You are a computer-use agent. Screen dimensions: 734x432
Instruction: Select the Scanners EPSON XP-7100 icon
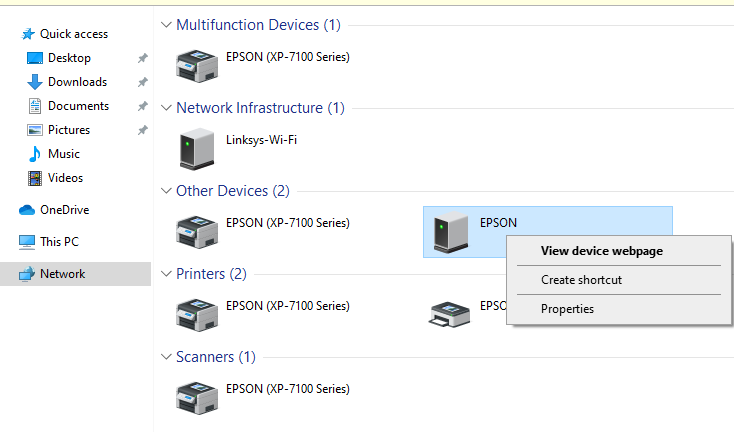click(197, 398)
